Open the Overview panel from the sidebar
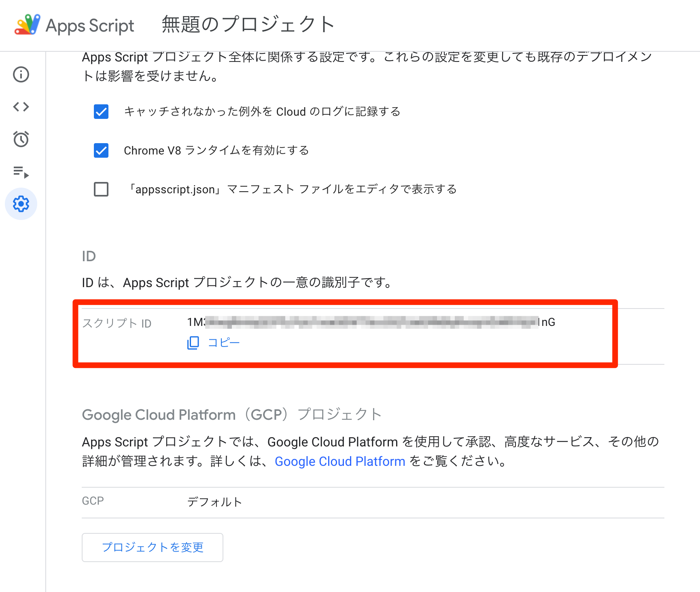Image resolution: width=700 pixels, height=592 pixels. click(x=21, y=74)
